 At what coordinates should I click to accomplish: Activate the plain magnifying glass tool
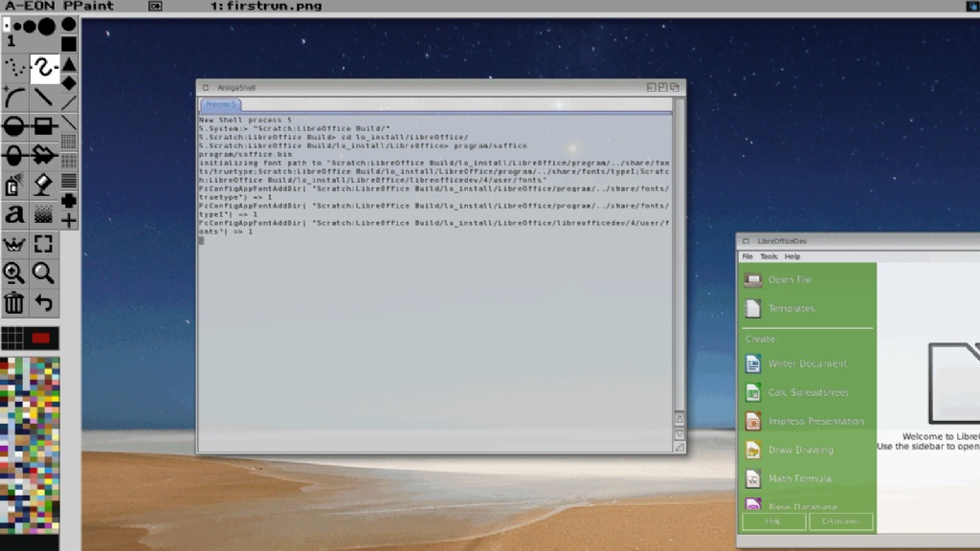point(44,273)
